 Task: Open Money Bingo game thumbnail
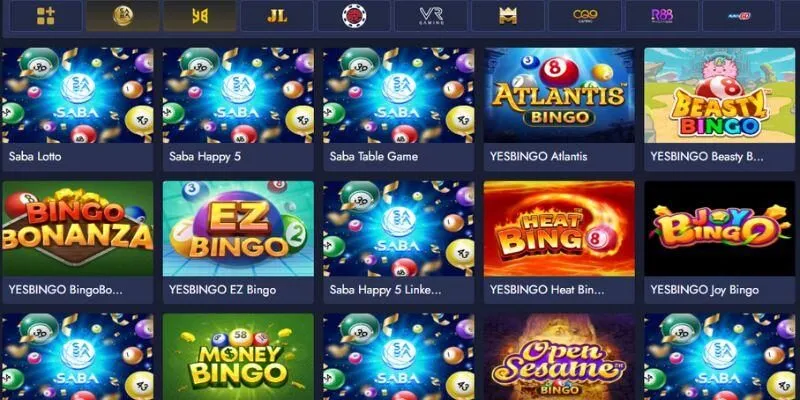coord(238,357)
